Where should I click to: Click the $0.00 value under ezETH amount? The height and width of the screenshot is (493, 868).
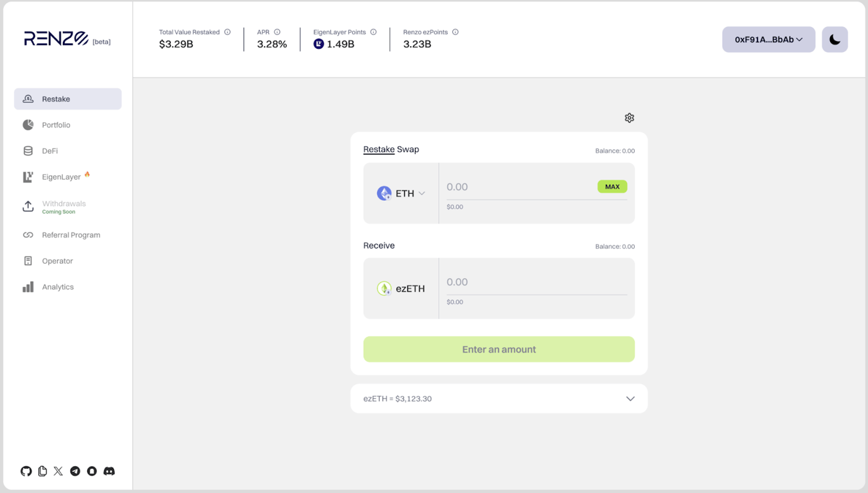pyautogui.click(x=455, y=302)
